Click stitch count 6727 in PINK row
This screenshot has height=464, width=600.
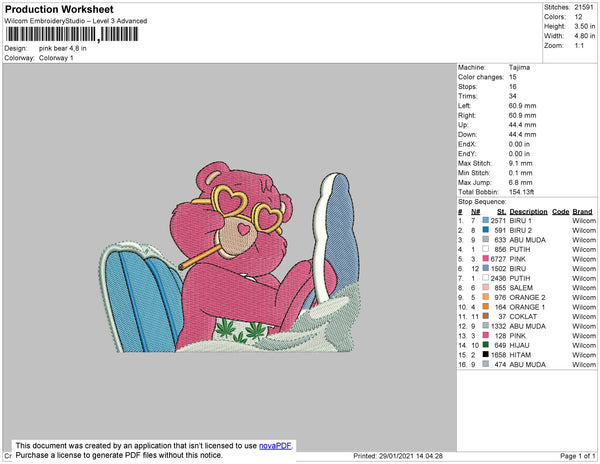tap(498, 259)
